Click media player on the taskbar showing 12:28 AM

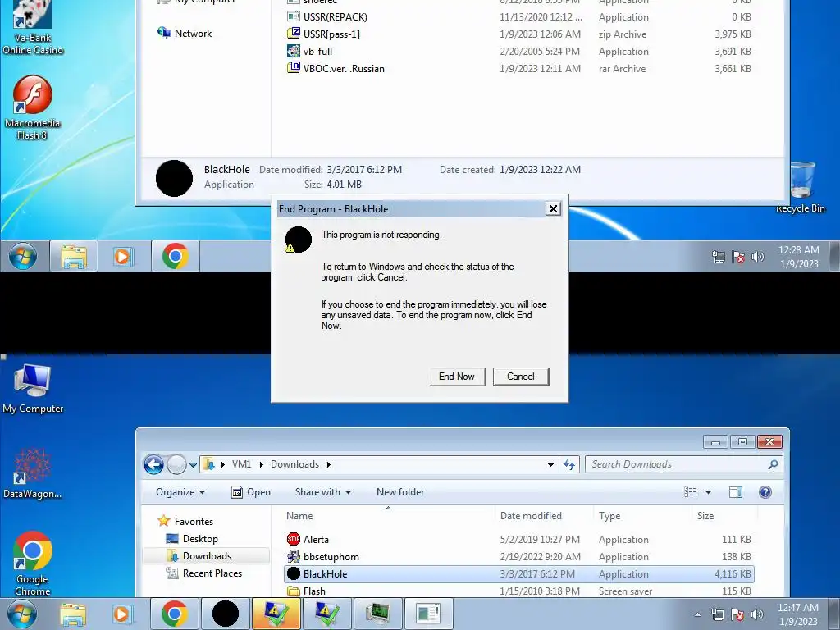pyautogui.click(x=123, y=257)
